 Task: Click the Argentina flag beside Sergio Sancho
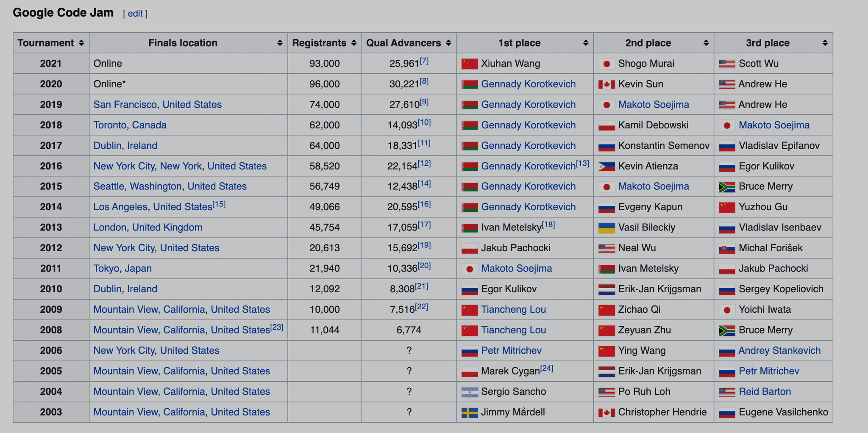click(470, 392)
